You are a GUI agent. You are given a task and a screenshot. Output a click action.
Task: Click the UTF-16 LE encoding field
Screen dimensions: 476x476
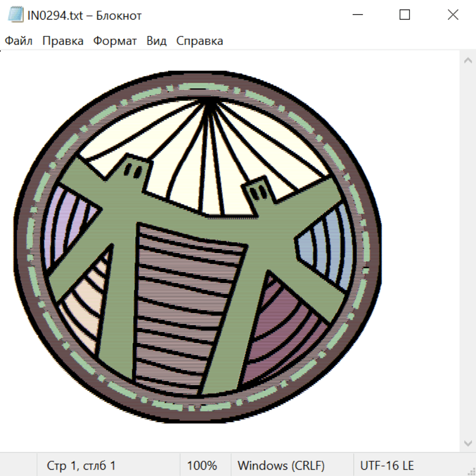tap(387, 466)
